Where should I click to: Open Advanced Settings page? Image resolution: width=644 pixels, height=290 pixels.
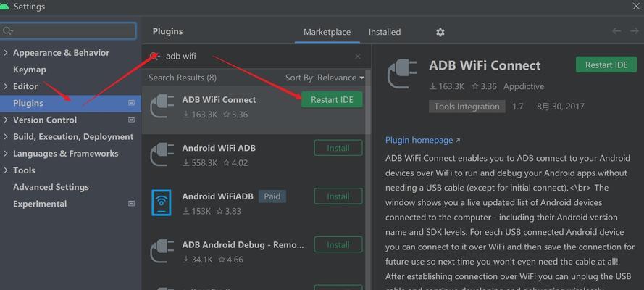point(51,187)
